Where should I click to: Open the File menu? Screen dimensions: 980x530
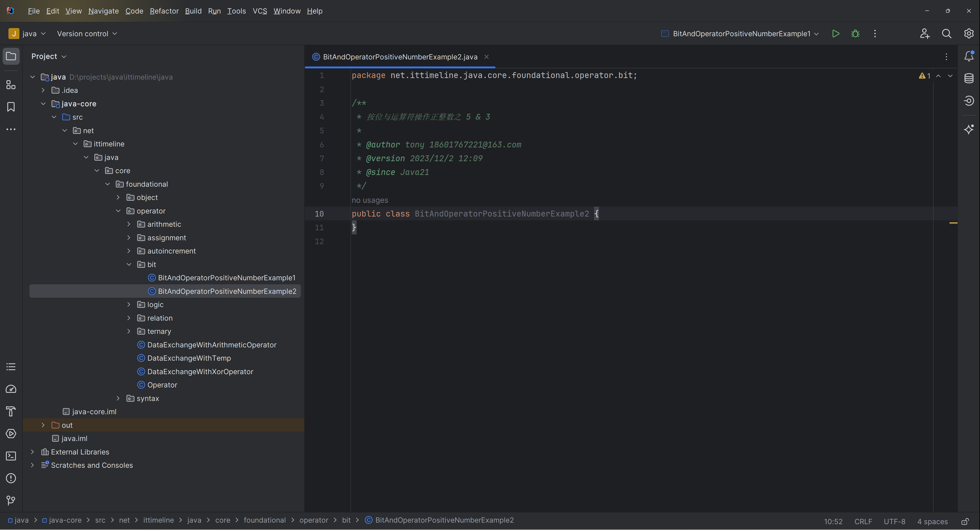[x=33, y=11]
